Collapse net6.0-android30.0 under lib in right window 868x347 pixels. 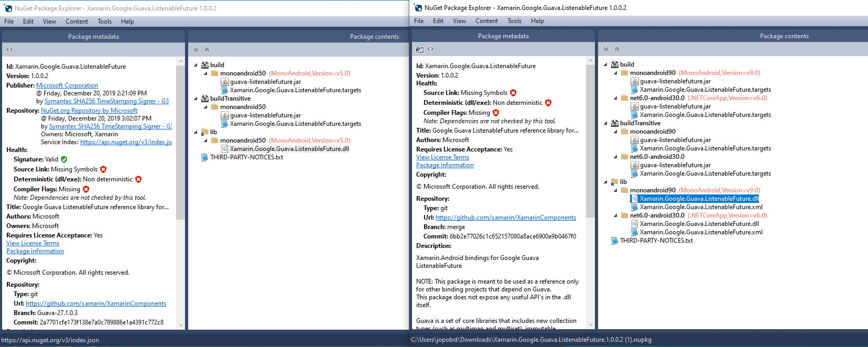(x=615, y=215)
